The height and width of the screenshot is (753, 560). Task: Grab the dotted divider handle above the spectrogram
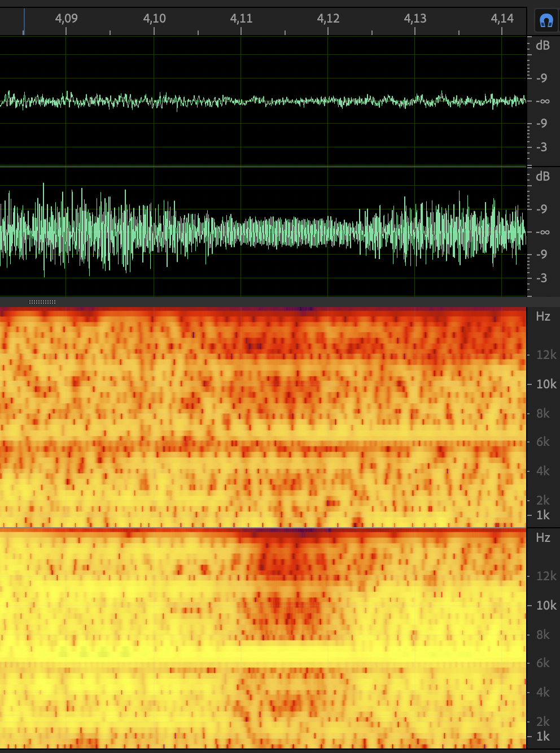click(x=42, y=302)
